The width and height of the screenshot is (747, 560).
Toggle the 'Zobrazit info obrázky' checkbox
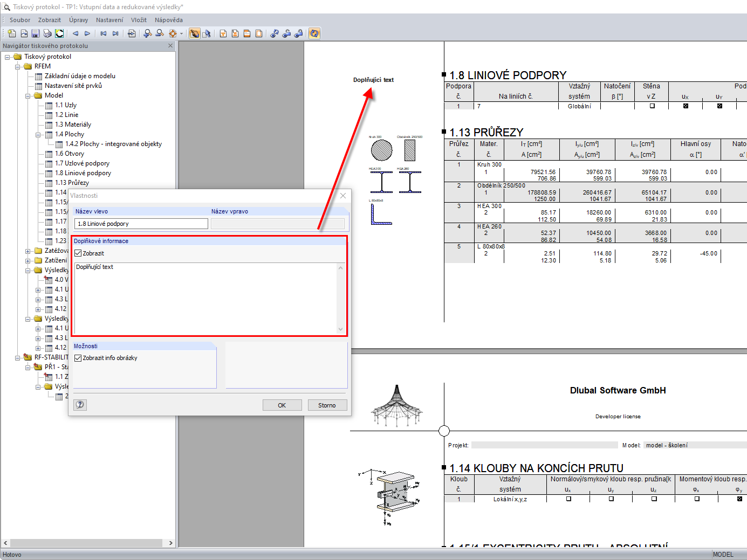(x=78, y=358)
